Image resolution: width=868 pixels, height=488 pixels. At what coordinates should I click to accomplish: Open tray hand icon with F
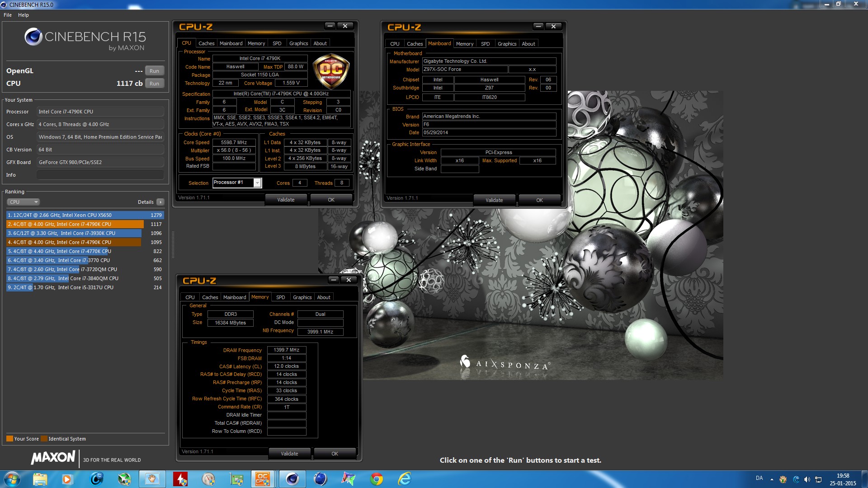pos(783,479)
